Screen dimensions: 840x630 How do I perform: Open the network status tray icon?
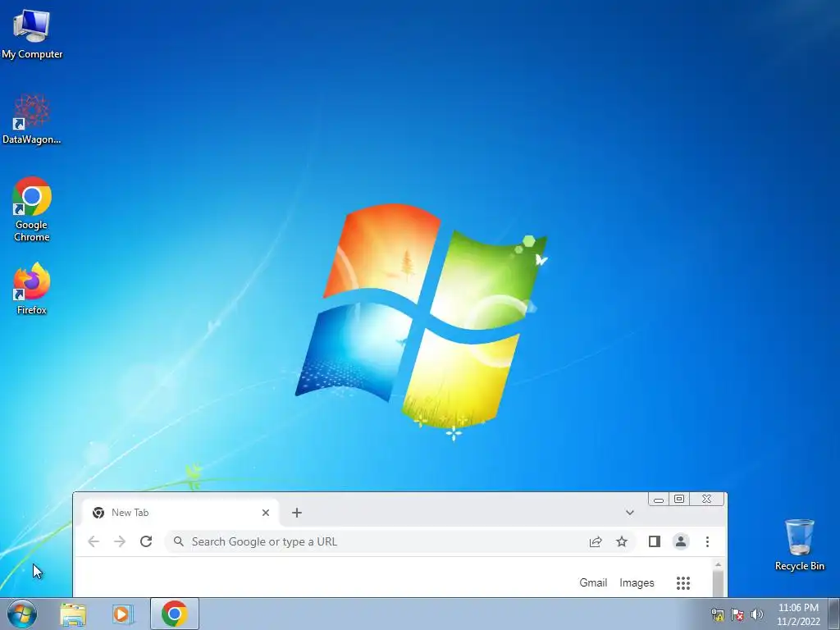pos(717,614)
